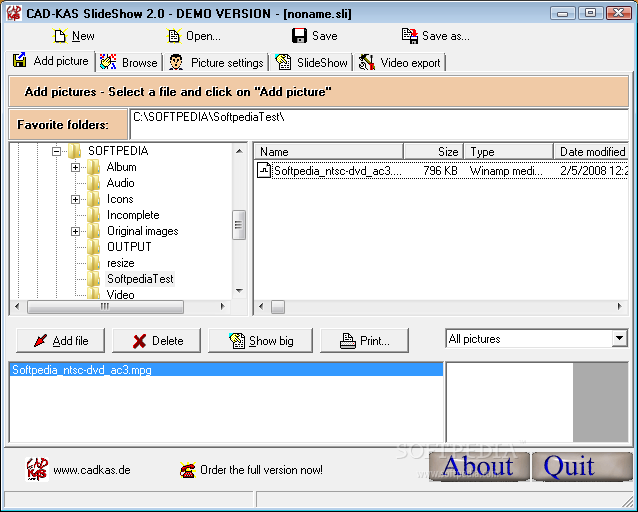Click the OUTPUT folder icon
Image resolution: width=638 pixels, height=512 pixels.
coord(94,247)
